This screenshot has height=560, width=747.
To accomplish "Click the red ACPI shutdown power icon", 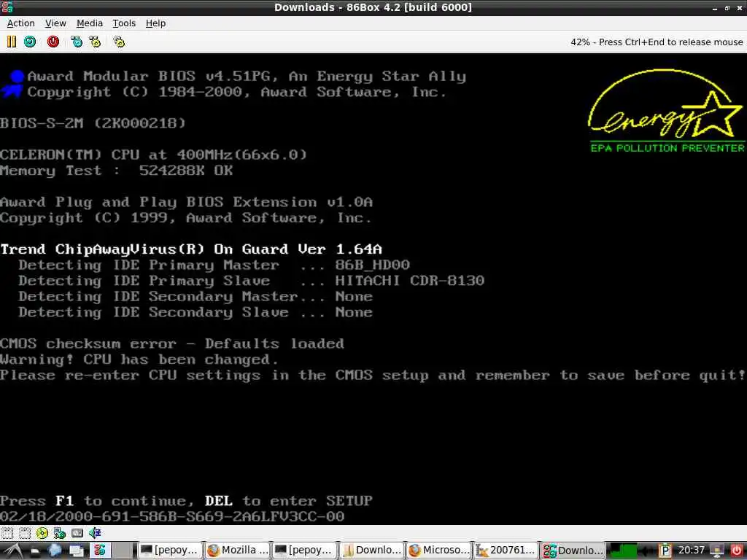I will click(x=53, y=42).
